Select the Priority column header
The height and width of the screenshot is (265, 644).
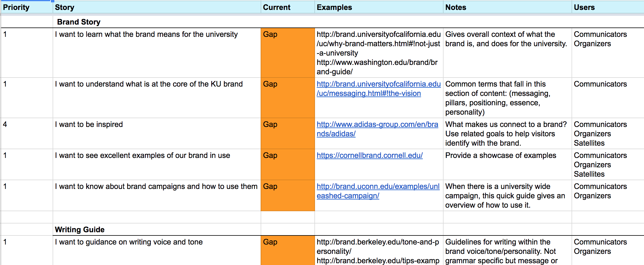[27, 7]
